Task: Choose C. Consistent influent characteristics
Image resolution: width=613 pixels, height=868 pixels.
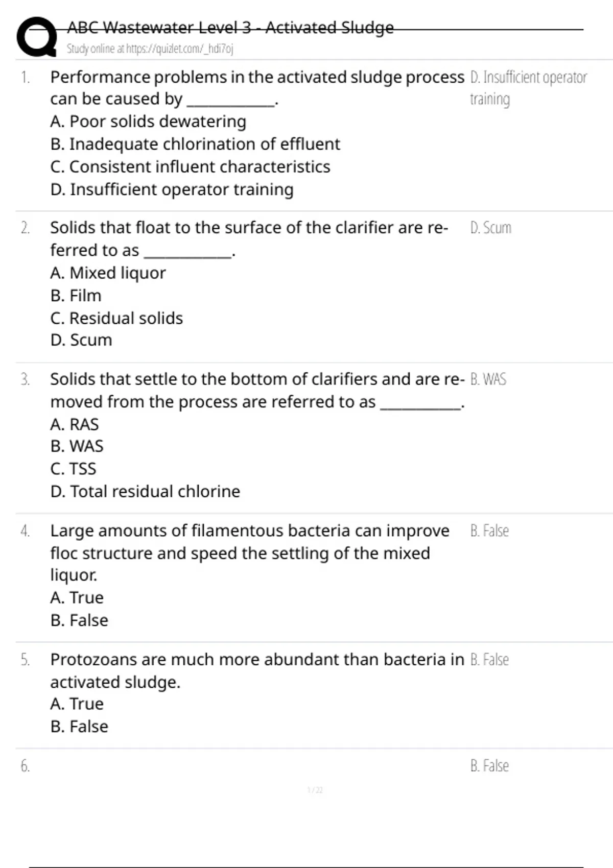Action: tap(190, 167)
